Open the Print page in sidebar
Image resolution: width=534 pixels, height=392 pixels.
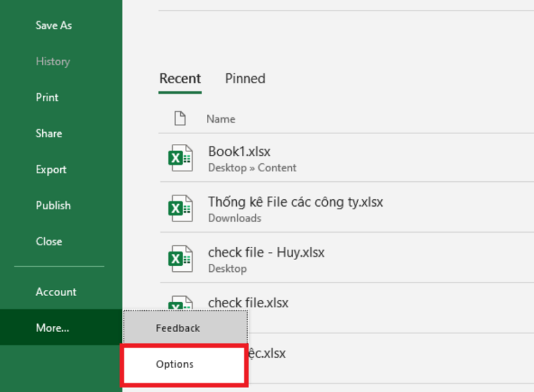[x=47, y=97]
